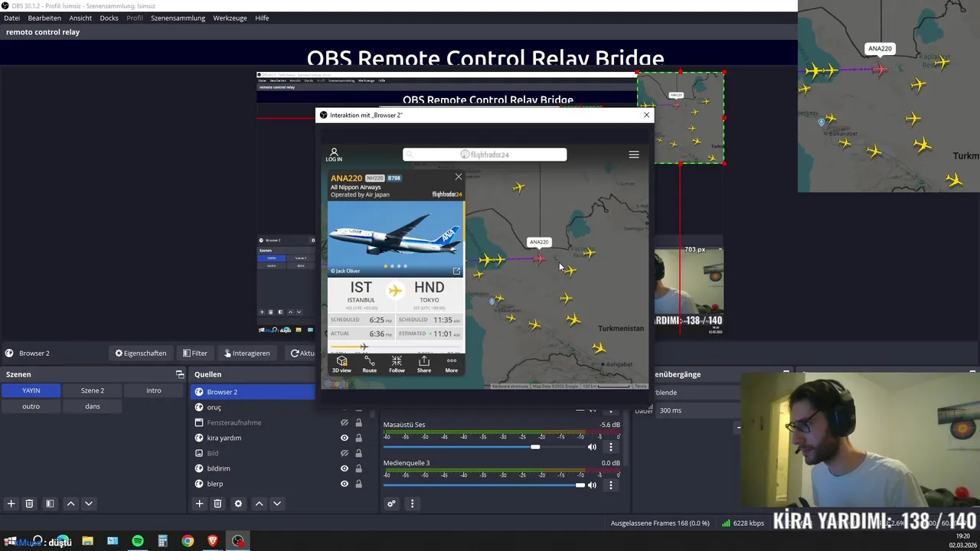This screenshot has width=980, height=551.
Task: Open the Werkzeuge menu
Action: [230, 18]
